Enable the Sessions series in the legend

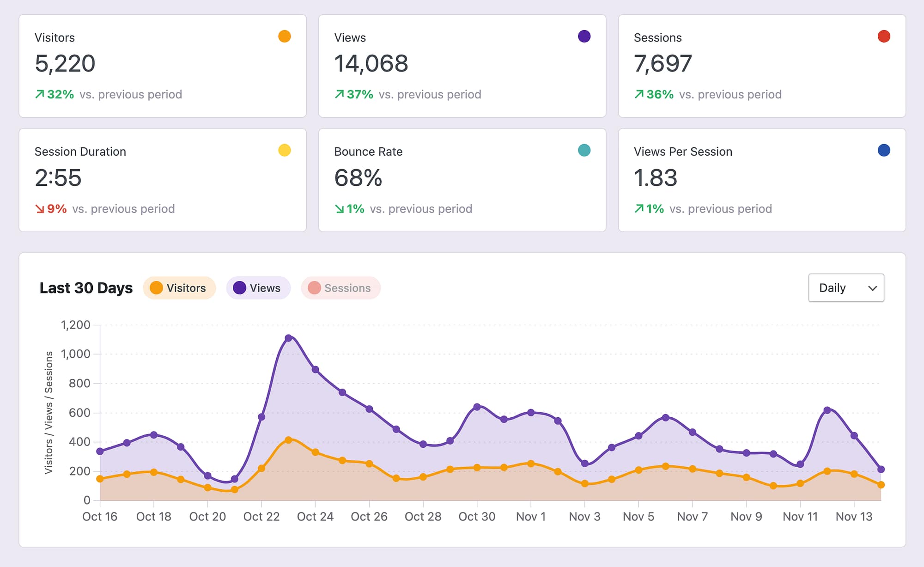click(340, 287)
